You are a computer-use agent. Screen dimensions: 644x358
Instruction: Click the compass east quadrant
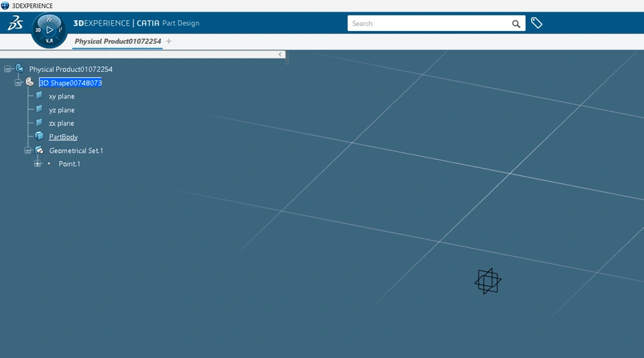[61, 30]
